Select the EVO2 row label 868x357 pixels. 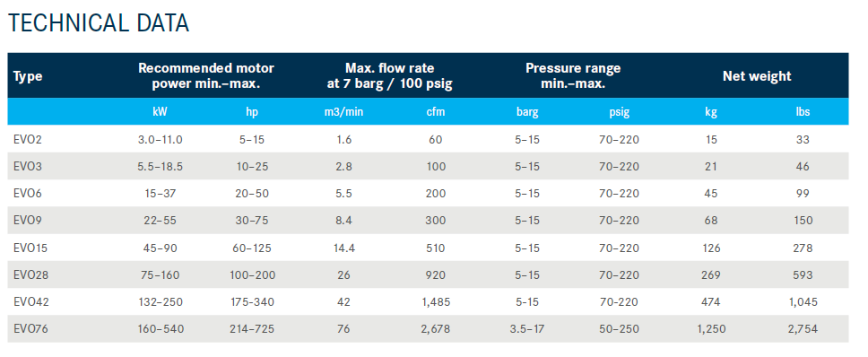28,139
